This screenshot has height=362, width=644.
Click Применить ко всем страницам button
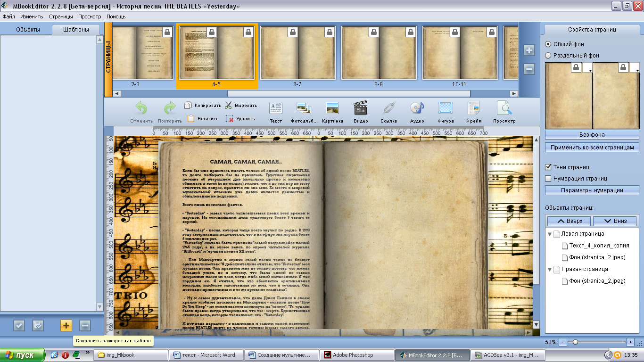click(x=592, y=148)
